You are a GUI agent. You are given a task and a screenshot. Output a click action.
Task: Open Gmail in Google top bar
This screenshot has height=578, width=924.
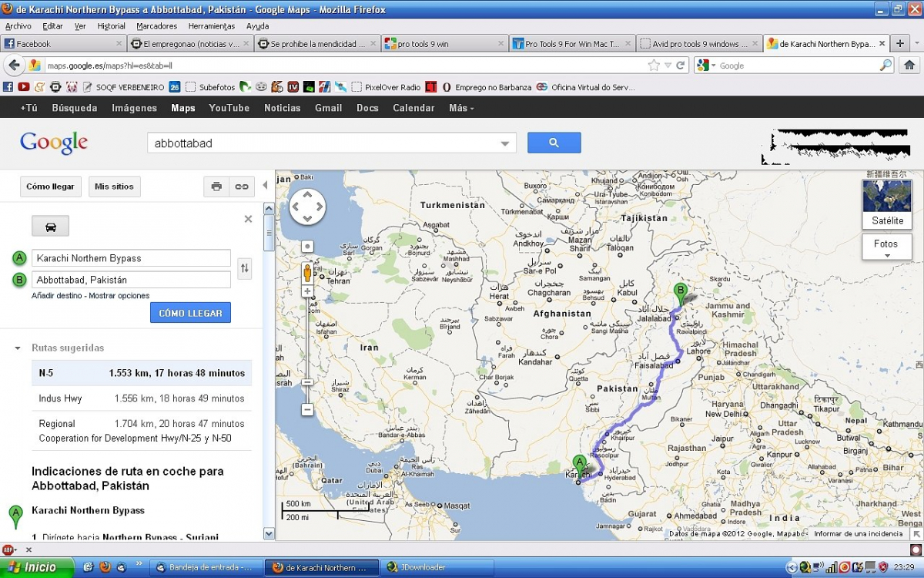pyautogui.click(x=328, y=108)
